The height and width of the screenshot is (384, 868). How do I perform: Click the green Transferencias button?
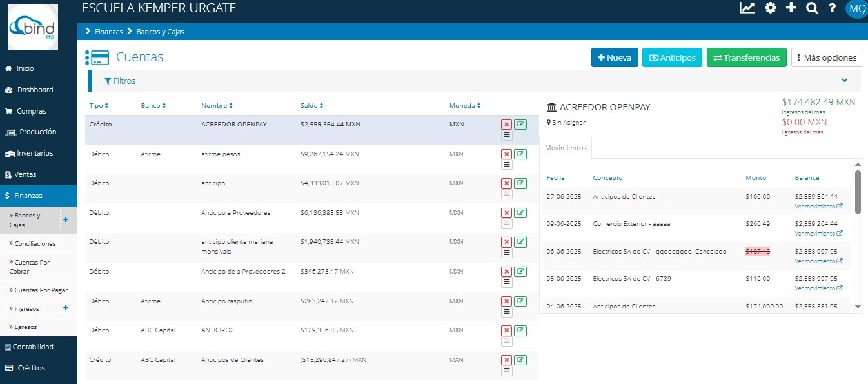click(746, 57)
